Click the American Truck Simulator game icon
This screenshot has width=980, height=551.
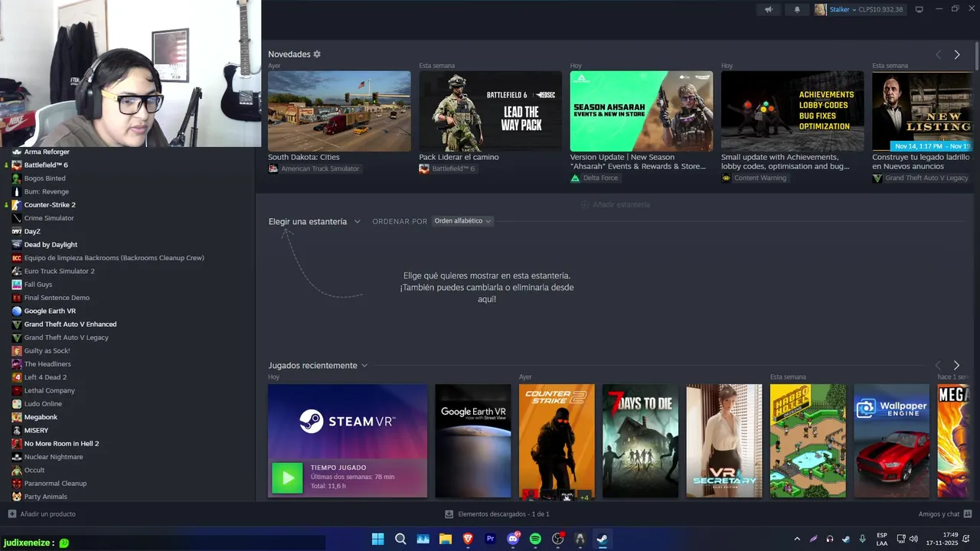click(273, 168)
